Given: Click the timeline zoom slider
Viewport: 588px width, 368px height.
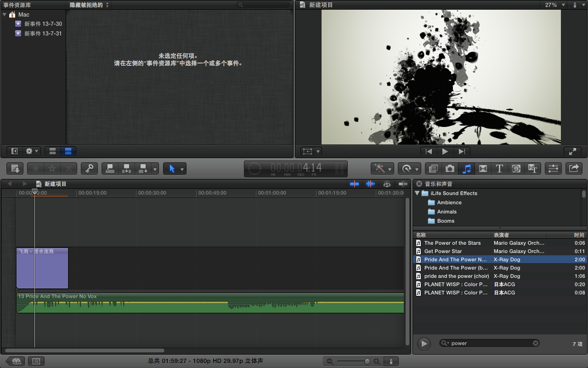Looking at the screenshot, I should pos(367,362).
